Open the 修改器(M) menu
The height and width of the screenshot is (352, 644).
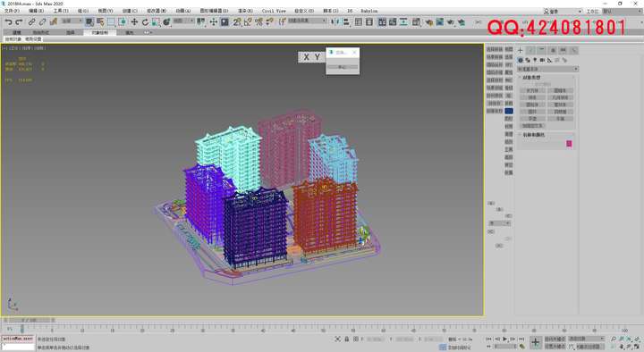point(157,11)
